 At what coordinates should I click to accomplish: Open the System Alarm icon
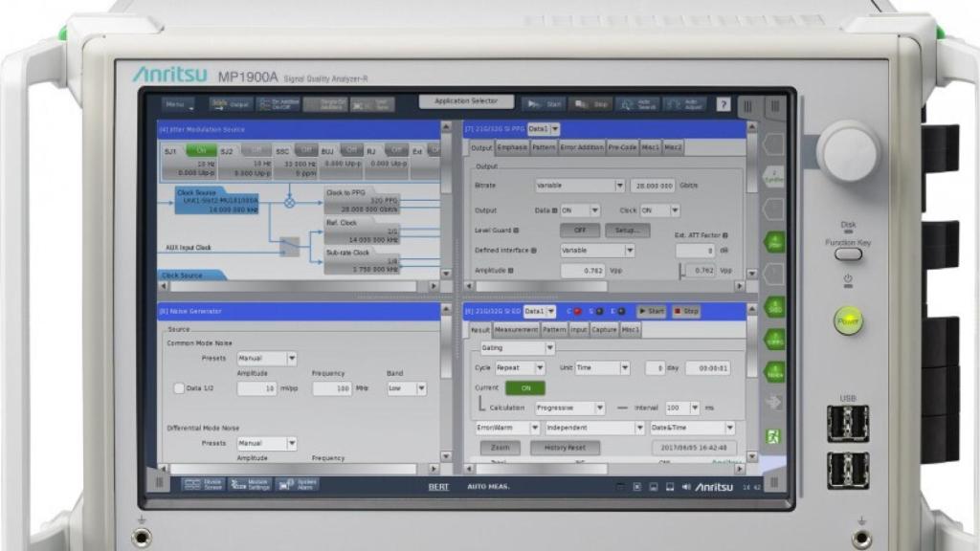(297, 485)
